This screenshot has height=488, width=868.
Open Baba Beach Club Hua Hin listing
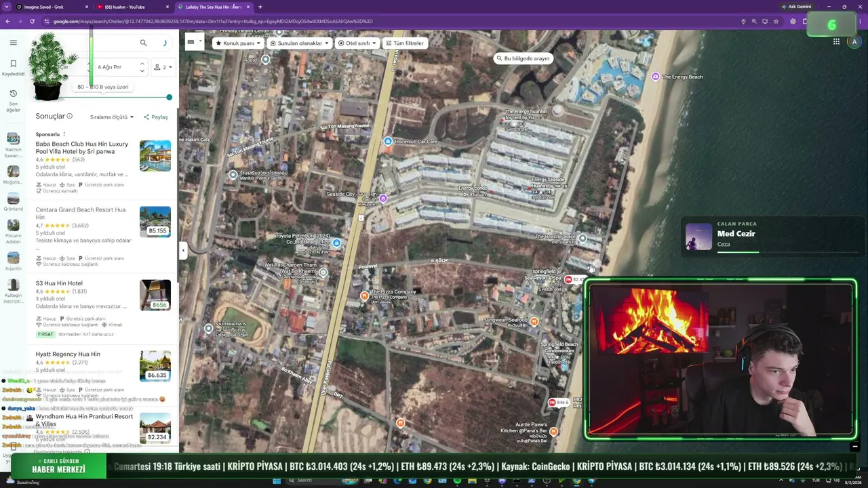(81, 148)
